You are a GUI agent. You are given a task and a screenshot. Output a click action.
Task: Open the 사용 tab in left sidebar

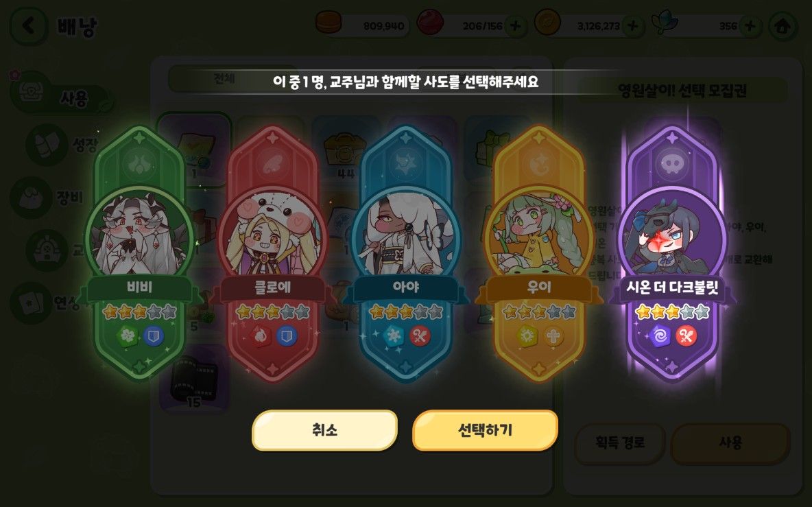coord(60,96)
